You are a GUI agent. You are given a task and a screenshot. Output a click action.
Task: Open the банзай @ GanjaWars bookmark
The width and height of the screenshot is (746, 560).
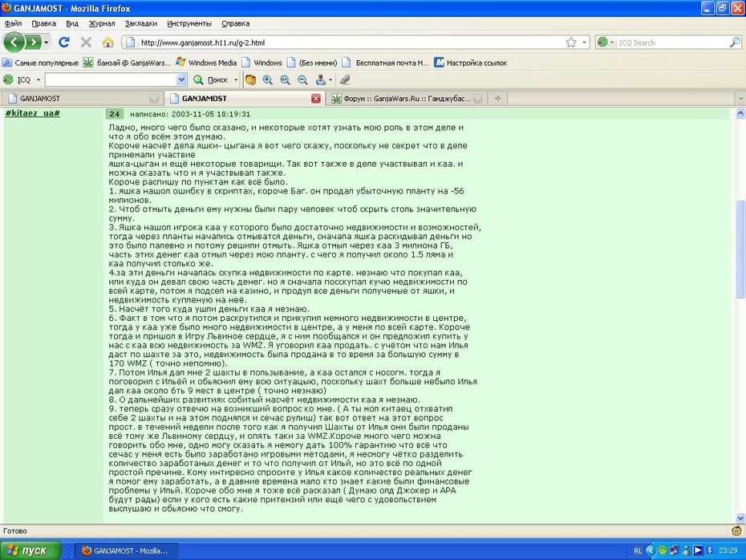click(127, 63)
